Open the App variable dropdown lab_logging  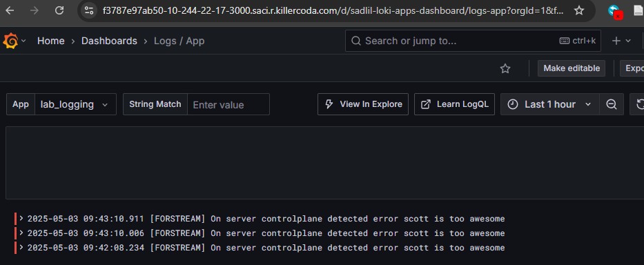click(75, 104)
